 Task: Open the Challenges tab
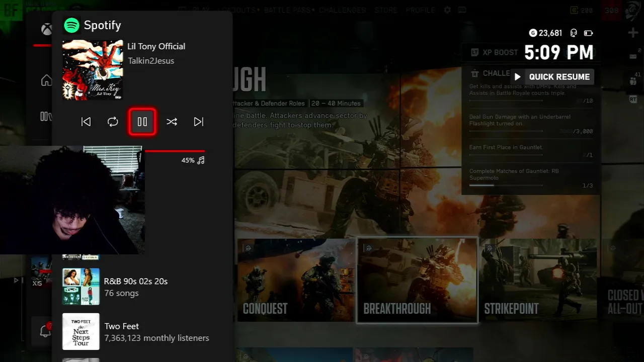point(342,10)
